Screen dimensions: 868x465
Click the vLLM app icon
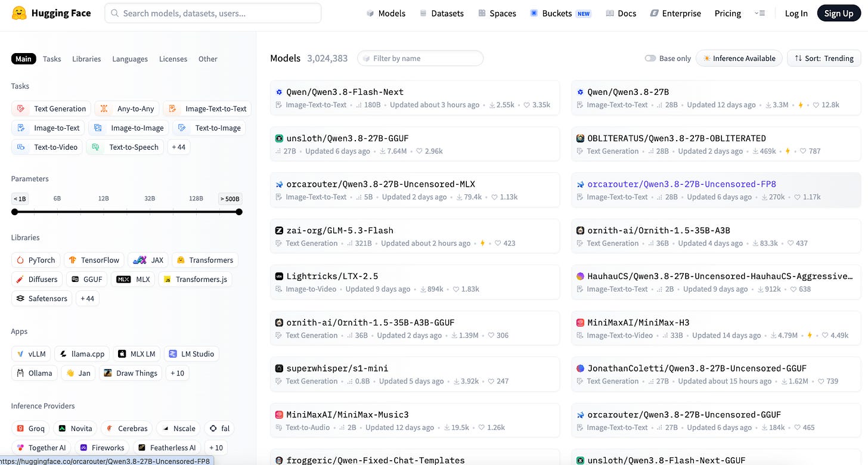click(x=21, y=354)
